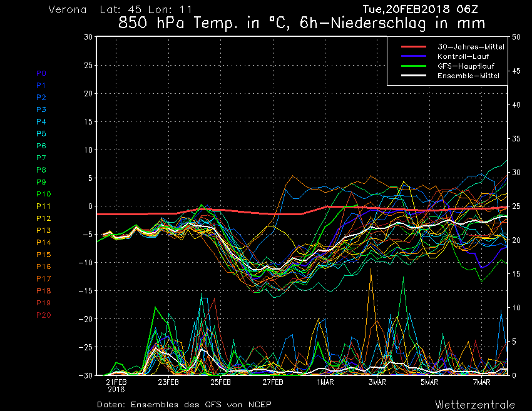Click the 5MAR date axis label

coord(429,382)
